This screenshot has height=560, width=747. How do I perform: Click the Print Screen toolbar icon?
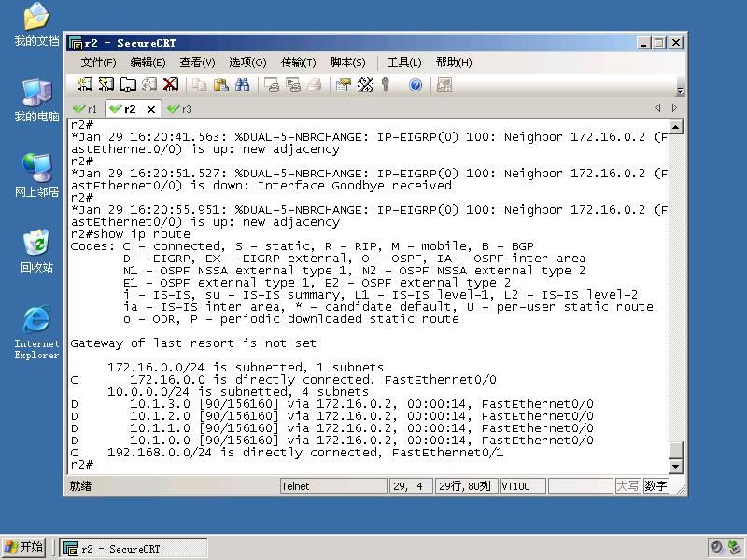[x=272, y=85]
